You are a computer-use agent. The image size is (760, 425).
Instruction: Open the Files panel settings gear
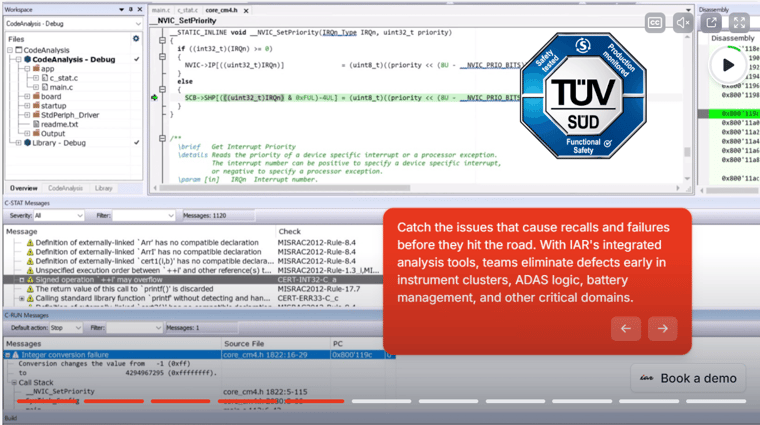[136, 39]
